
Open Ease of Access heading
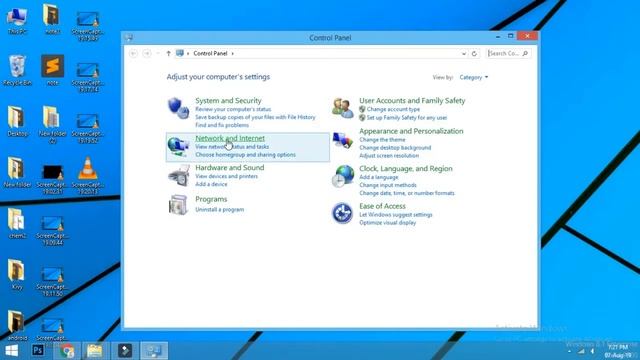pyautogui.click(x=382, y=206)
